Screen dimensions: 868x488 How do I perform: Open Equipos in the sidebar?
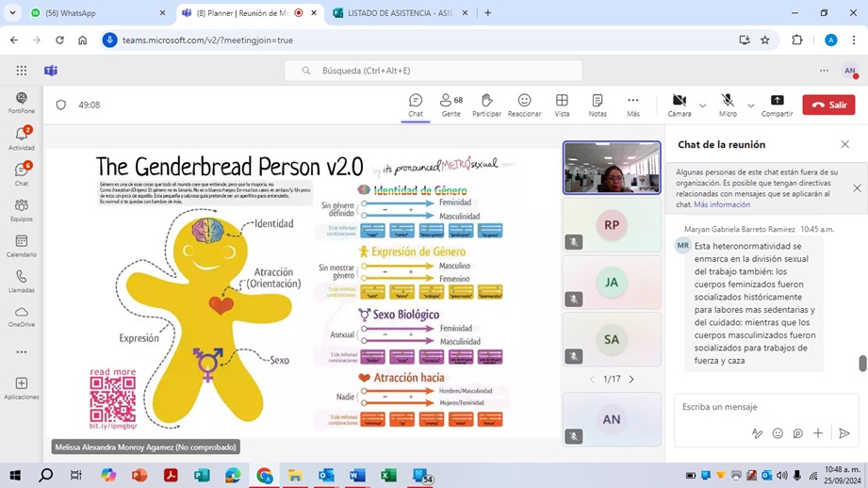tap(22, 210)
